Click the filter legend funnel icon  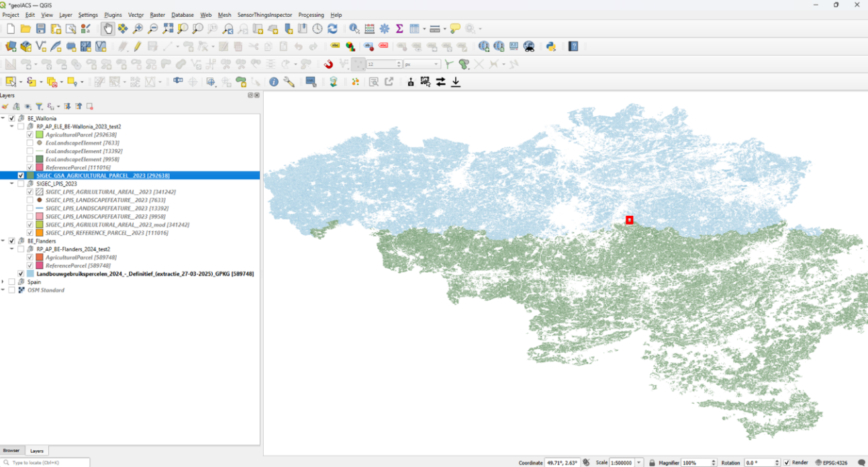click(x=40, y=106)
